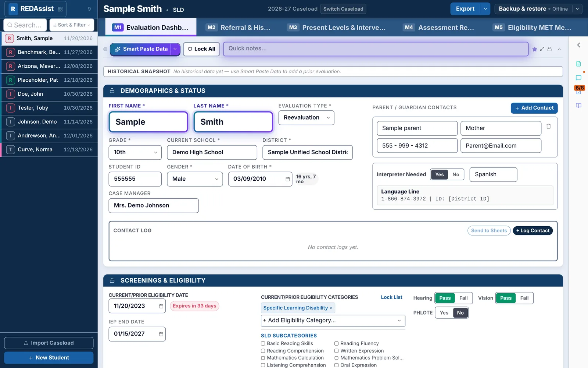Image resolution: width=588 pixels, height=368 pixels.
Task: Click the document icon in right sidebar
Action: point(578,64)
